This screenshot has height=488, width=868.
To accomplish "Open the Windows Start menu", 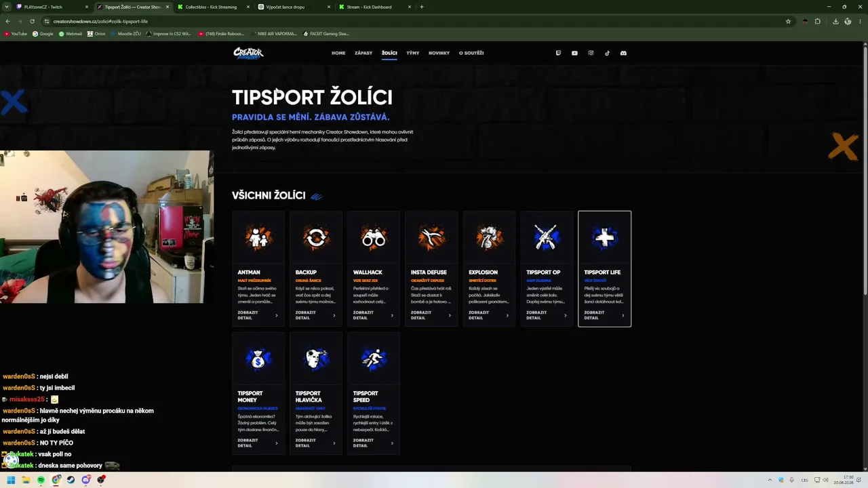I will tap(11, 480).
